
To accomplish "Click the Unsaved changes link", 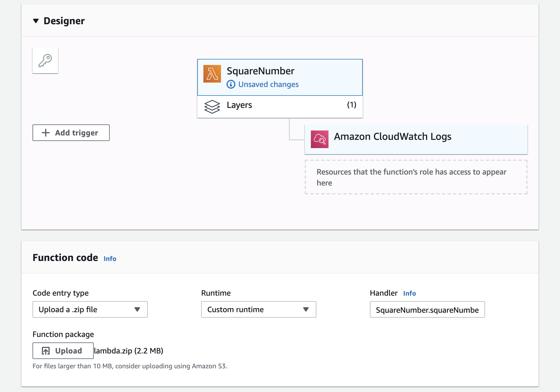I will [268, 84].
